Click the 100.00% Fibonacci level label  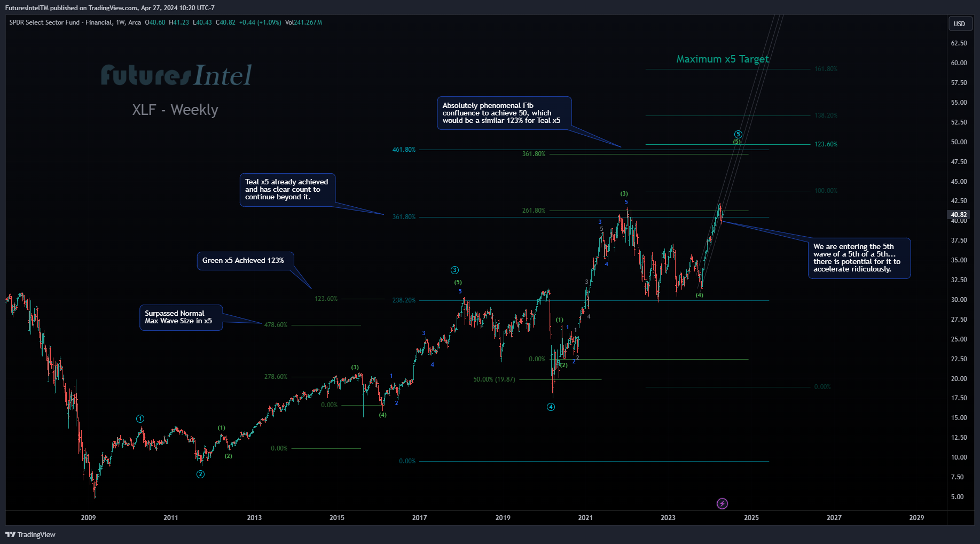point(826,191)
